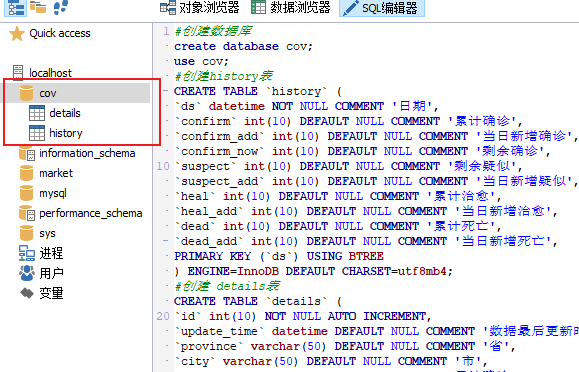Click the PRIMARY KEY (`ds`) line
This screenshot has width=579, height=372.
point(279,256)
